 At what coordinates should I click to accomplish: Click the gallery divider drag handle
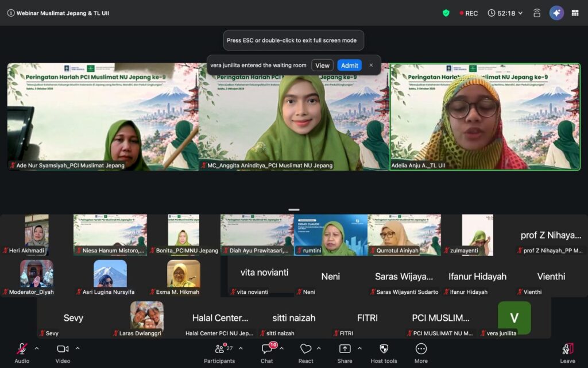point(294,209)
